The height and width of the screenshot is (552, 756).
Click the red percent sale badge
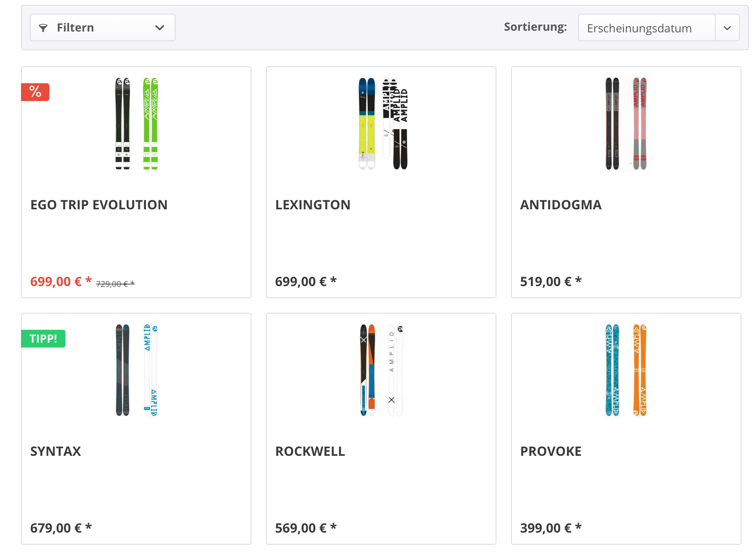35,92
